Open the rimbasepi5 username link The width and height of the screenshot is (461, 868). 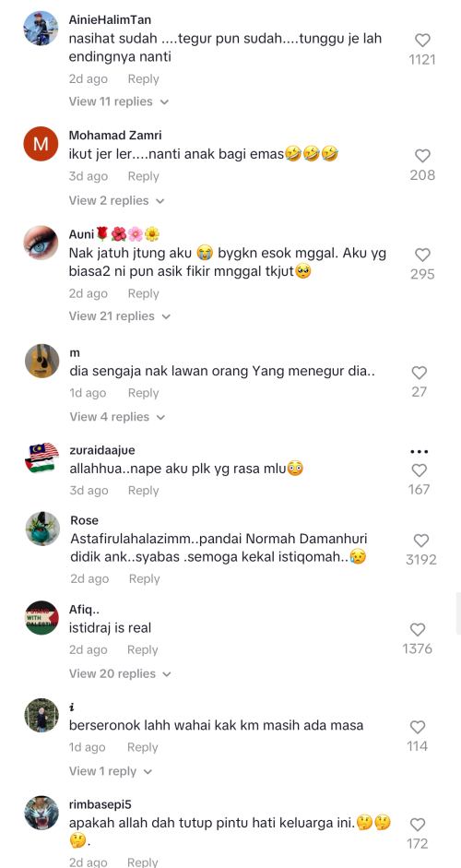coord(100,804)
